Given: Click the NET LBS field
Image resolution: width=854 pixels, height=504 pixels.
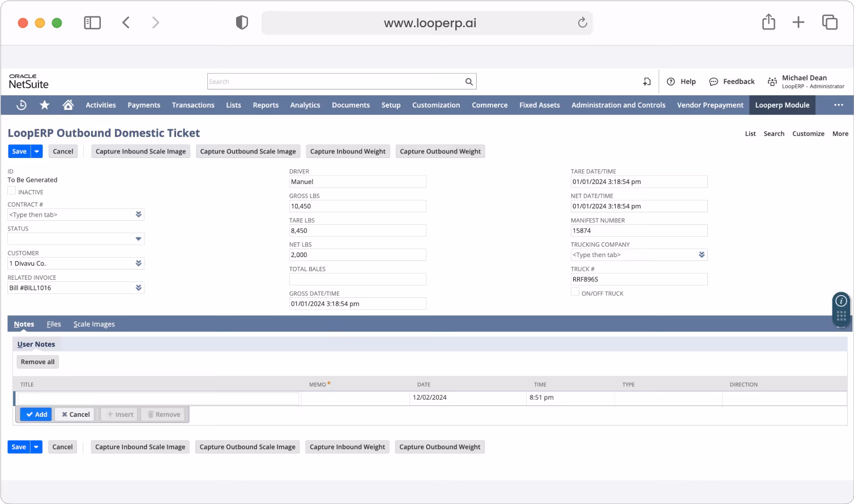Looking at the screenshot, I should pos(357,255).
